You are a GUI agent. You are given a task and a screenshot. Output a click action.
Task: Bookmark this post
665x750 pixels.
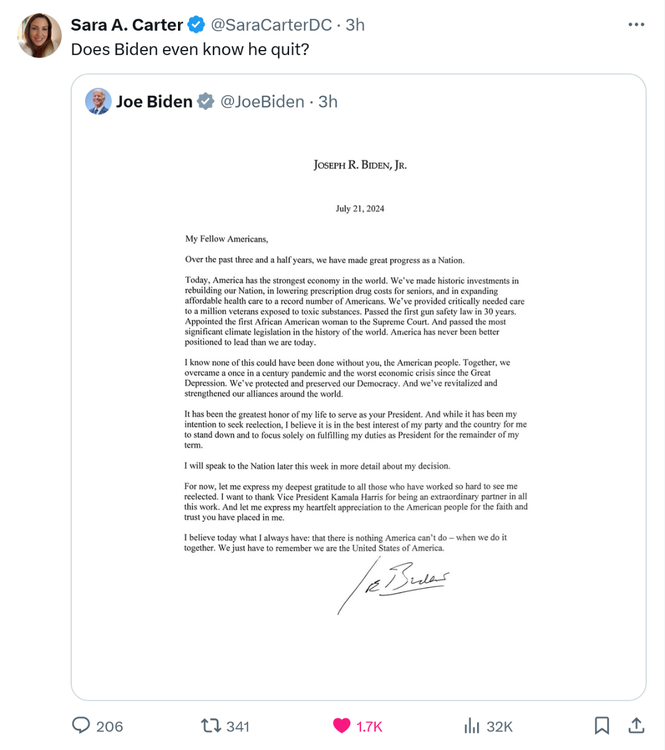tap(601, 725)
